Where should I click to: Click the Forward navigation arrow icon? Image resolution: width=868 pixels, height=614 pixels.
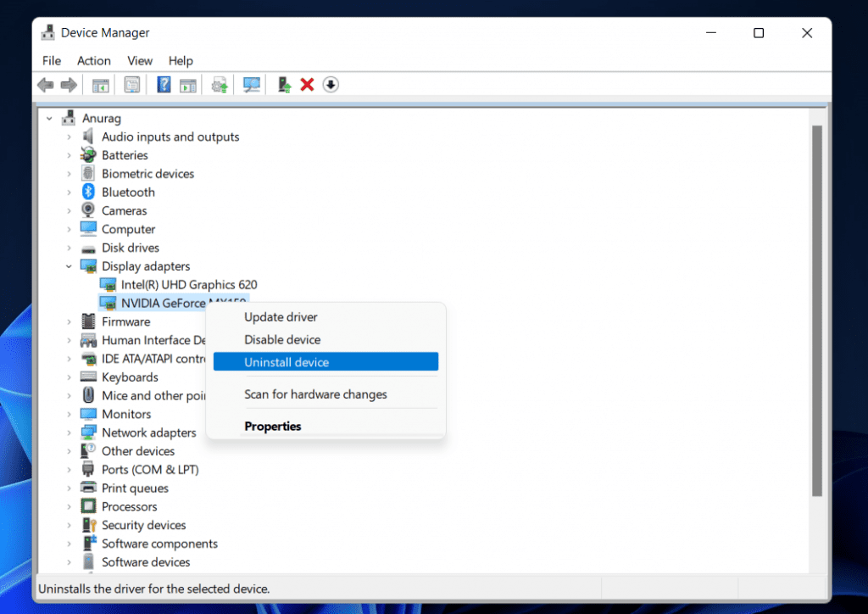point(69,84)
